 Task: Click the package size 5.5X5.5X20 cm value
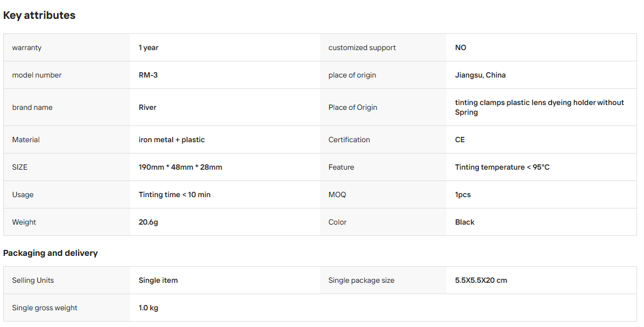click(x=481, y=280)
